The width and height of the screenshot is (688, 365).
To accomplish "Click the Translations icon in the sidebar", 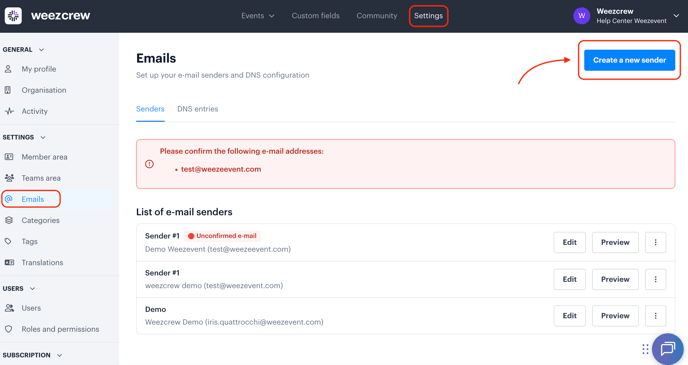I will [x=9, y=262].
